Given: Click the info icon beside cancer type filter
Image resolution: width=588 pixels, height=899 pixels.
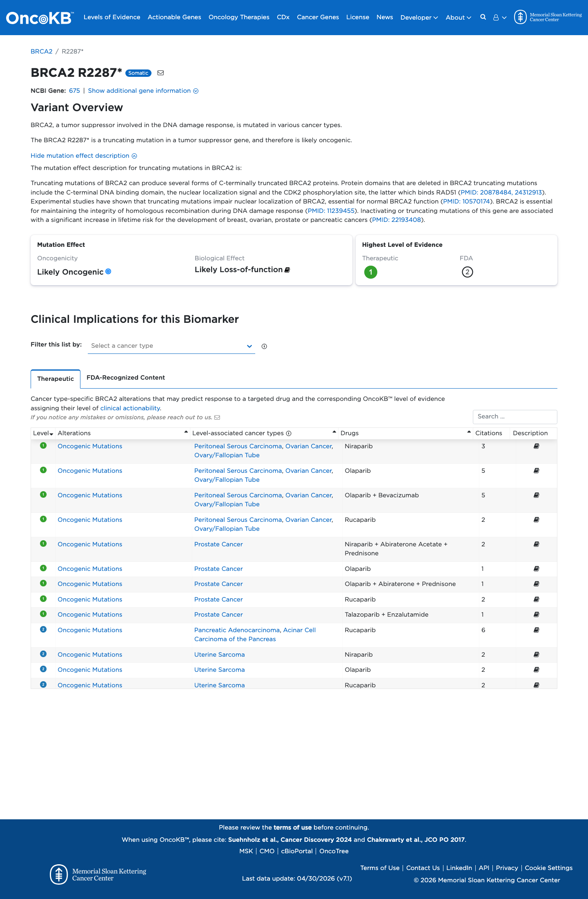Looking at the screenshot, I should tap(264, 346).
